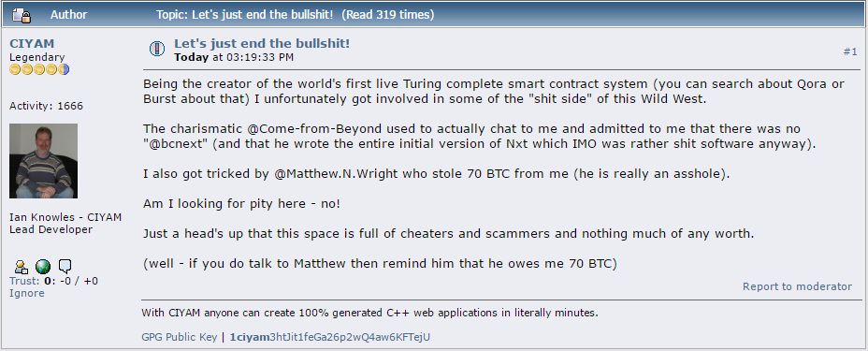This screenshot has width=868, height=351.
Task: Click the topic title header text
Action: click(x=295, y=15)
